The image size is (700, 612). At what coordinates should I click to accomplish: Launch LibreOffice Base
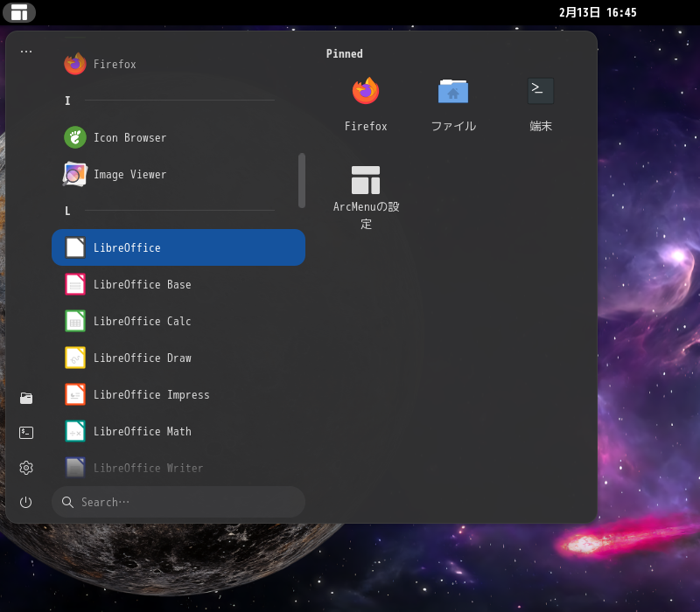pos(178,285)
